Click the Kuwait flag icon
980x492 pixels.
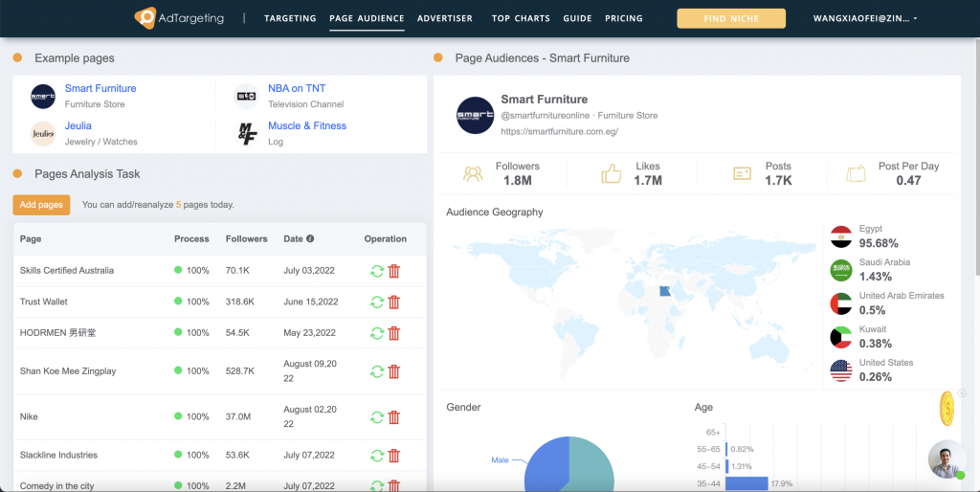[841, 337]
